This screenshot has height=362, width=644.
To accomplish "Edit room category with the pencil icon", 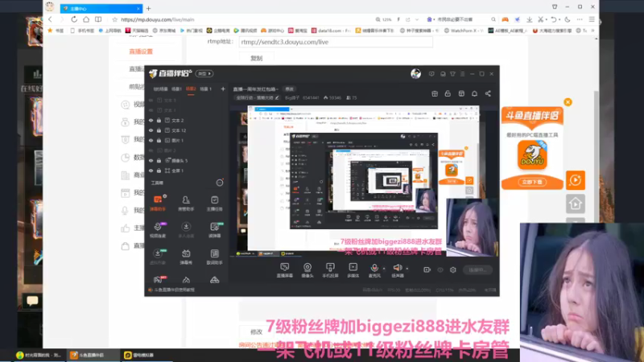I will (x=277, y=97).
